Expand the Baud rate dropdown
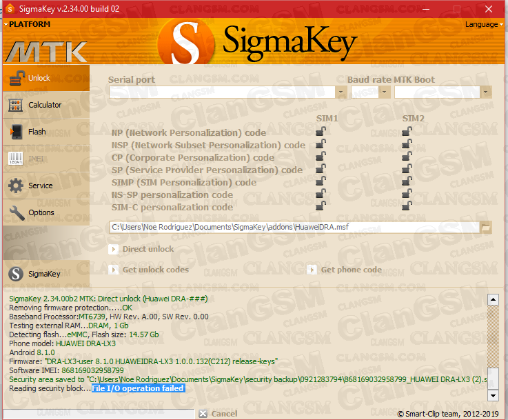Screen dimensions: 508x420 [x=384, y=92]
